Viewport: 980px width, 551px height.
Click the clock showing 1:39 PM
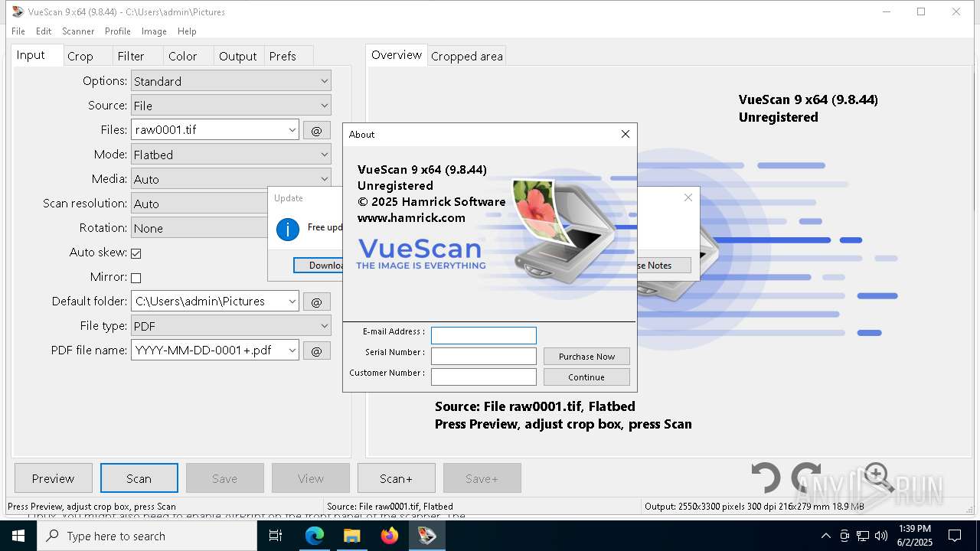(916, 536)
